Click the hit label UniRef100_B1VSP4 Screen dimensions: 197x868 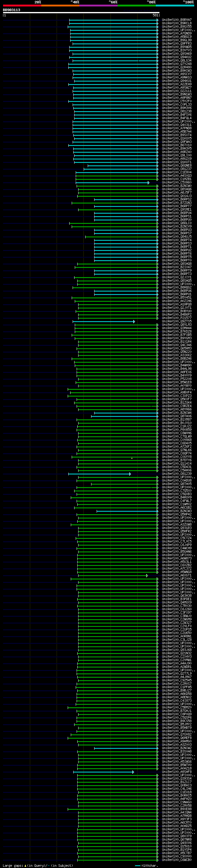177,850
